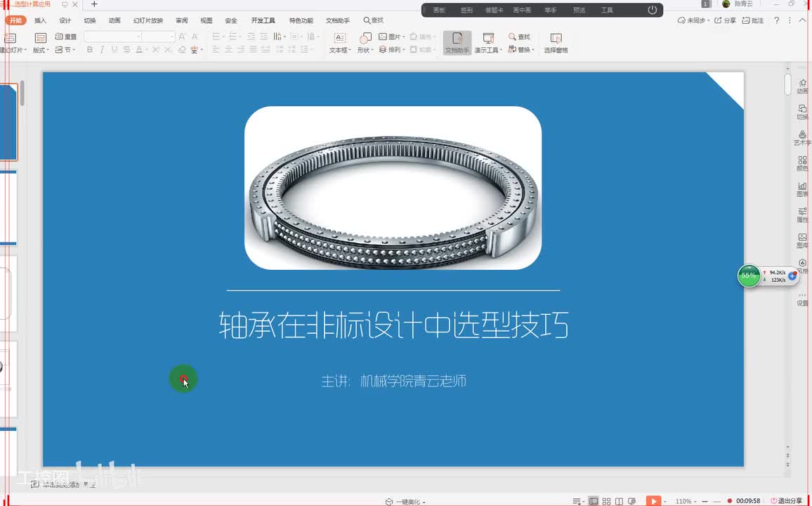The width and height of the screenshot is (812, 506).
Task: Start slideshow with orange play button
Action: (x=653, y=501)
